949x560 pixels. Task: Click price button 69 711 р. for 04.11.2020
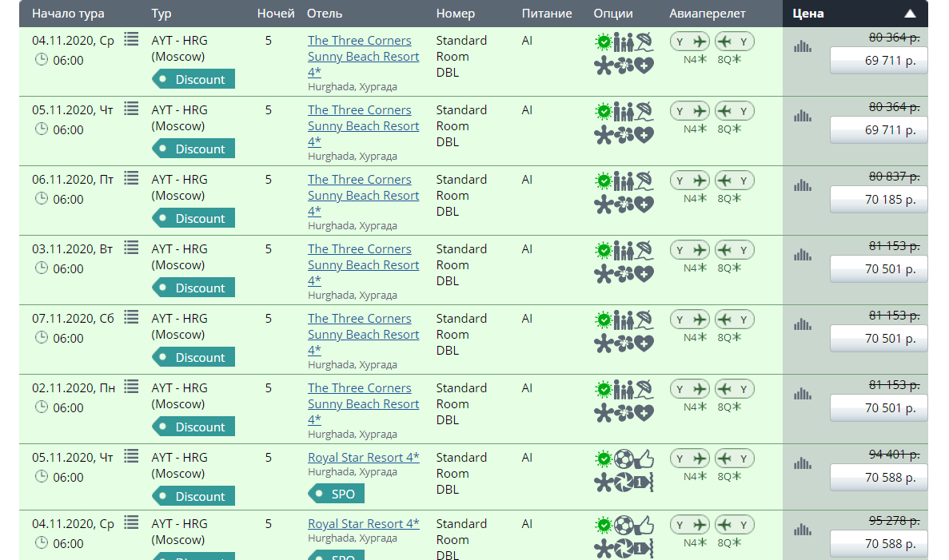coord(878,61)
